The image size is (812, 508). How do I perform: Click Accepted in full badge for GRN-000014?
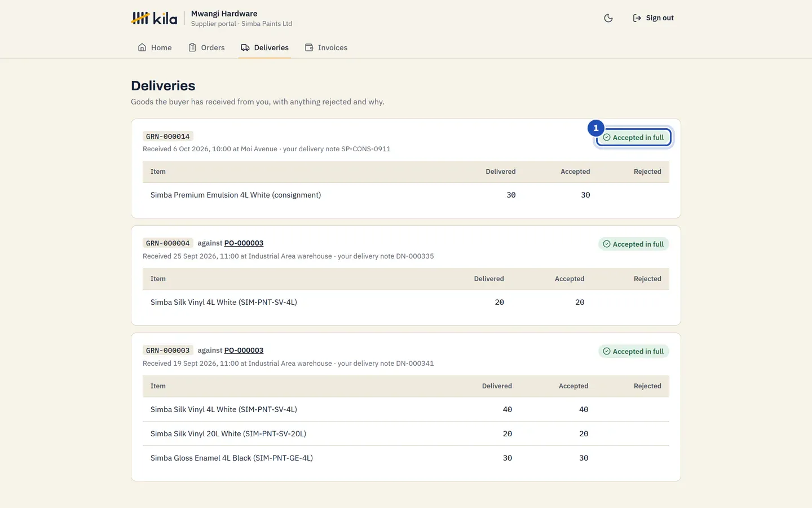tap(634, 137)
